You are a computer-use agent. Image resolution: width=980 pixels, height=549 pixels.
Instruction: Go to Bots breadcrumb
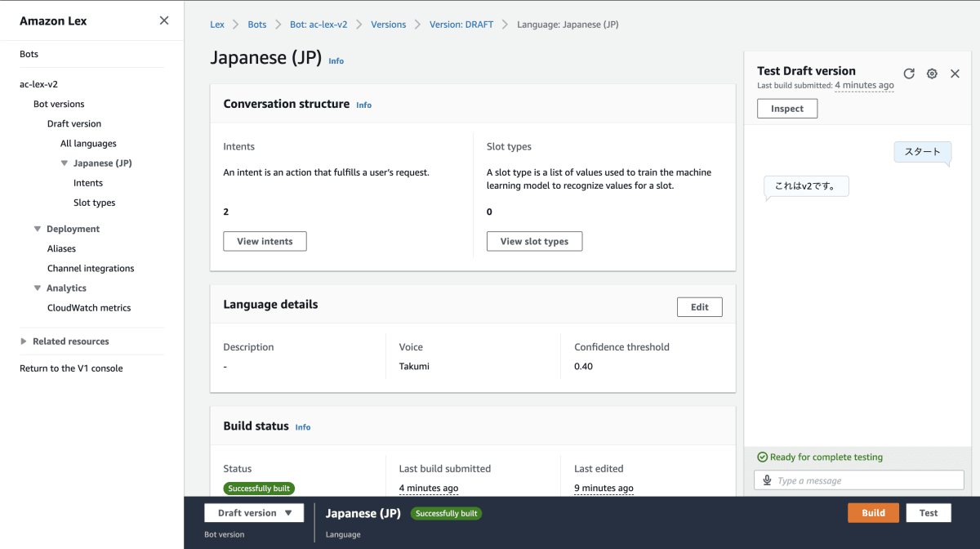click(257, 25)
